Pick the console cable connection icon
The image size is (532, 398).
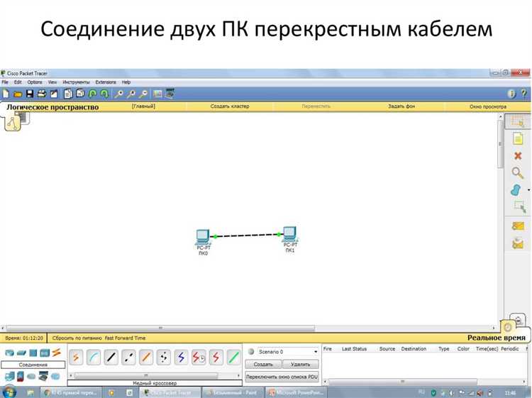pyautogui.click(x=94, y=358)
